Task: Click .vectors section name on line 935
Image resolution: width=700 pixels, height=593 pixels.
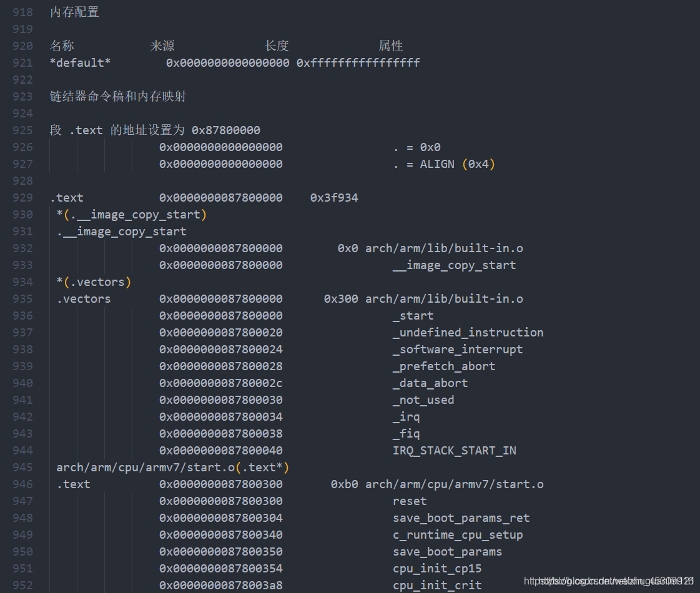Action: 84,299
